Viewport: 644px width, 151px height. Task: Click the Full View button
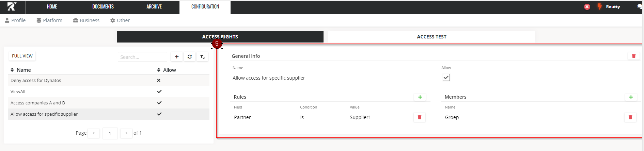(x=22, y=56)
